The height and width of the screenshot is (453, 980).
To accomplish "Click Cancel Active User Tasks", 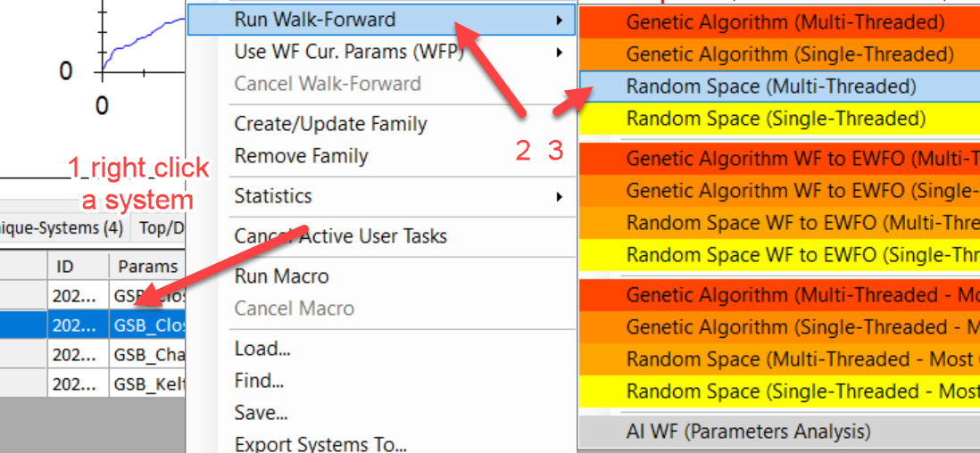I will (340, 236).
